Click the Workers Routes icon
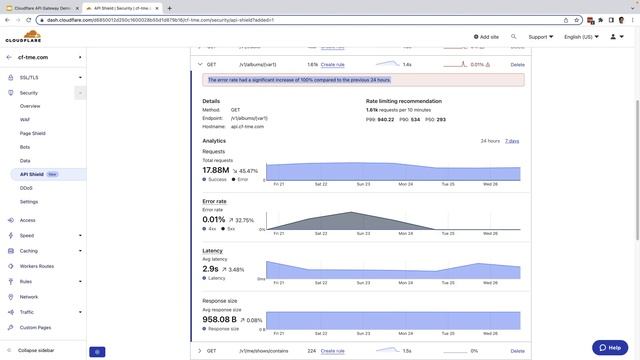The height and width of the screenshot is (360, 640). 11,266
